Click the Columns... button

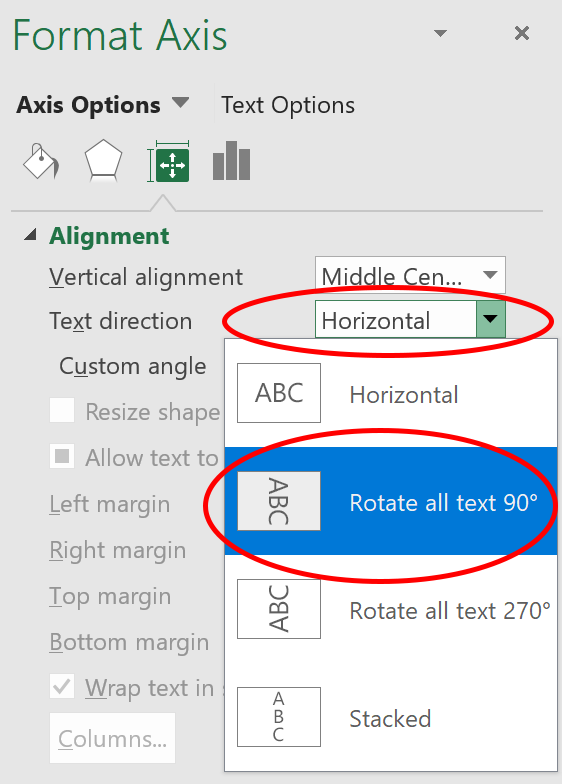[x=112, y=738]
